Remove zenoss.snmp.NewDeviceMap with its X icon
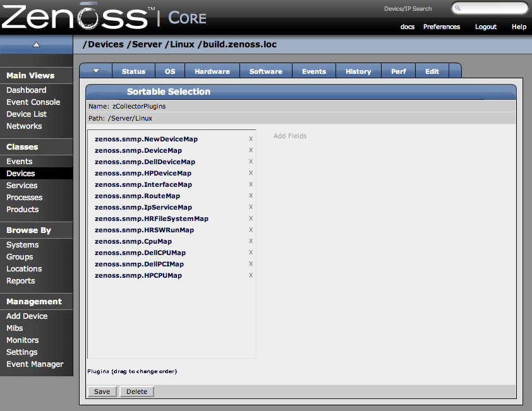This screenshot has width=532, height=411. pos(251,139)
